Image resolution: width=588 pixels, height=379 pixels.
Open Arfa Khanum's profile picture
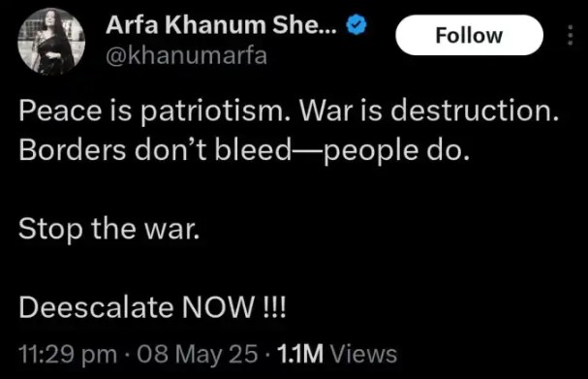(x=51, y=42)
